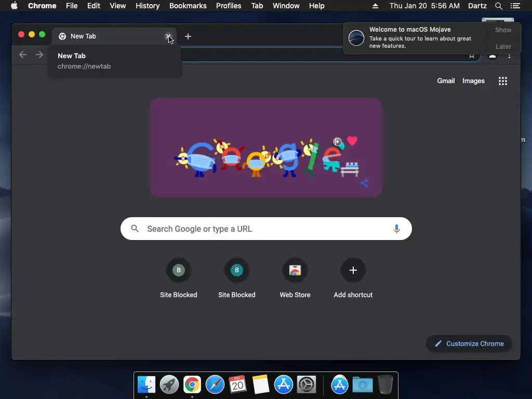Click the Chrome icon in the Dock
This screenshot has width=532, height=399.
click(192, 384)
